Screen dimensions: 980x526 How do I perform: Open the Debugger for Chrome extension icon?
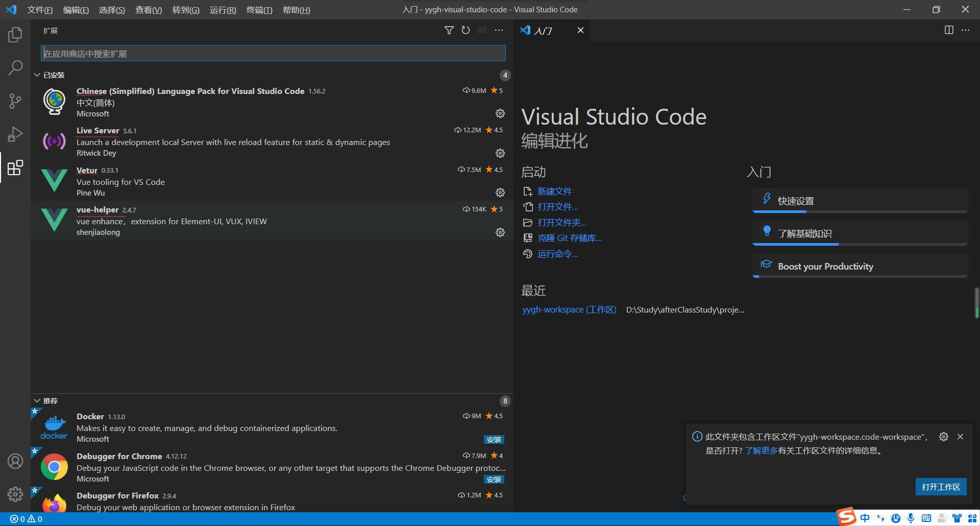(x=54, y=467)
